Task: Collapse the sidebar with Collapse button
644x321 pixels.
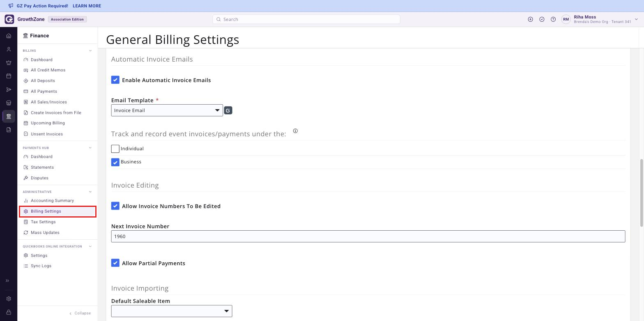Action: point(80,313)
